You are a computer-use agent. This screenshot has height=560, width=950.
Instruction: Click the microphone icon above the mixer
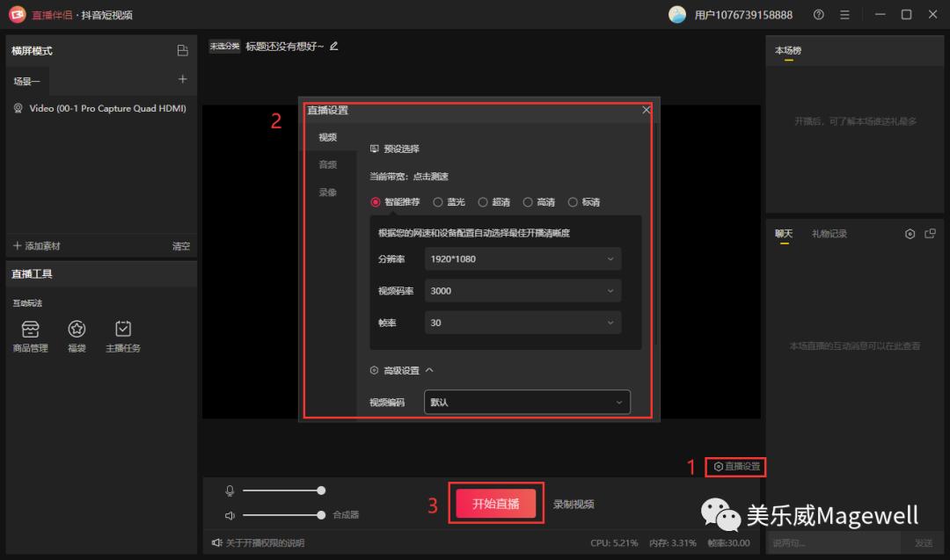pyautogui.click(x=230, y=490)
